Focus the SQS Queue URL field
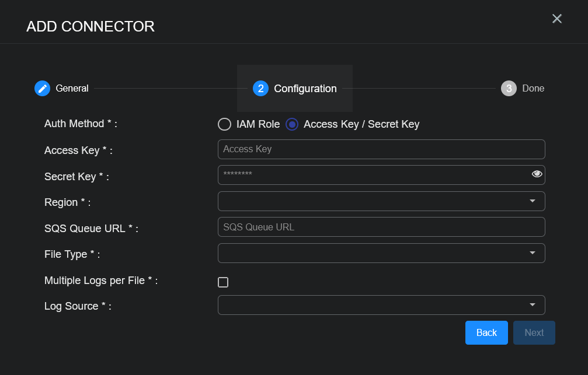588x375 pixels. click(x=381, y=227)
